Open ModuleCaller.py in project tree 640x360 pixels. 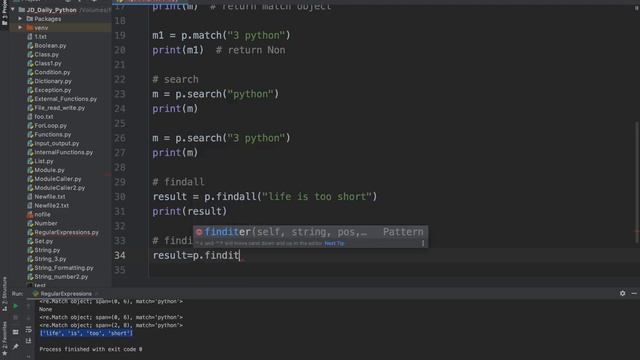tap(54, 179)
